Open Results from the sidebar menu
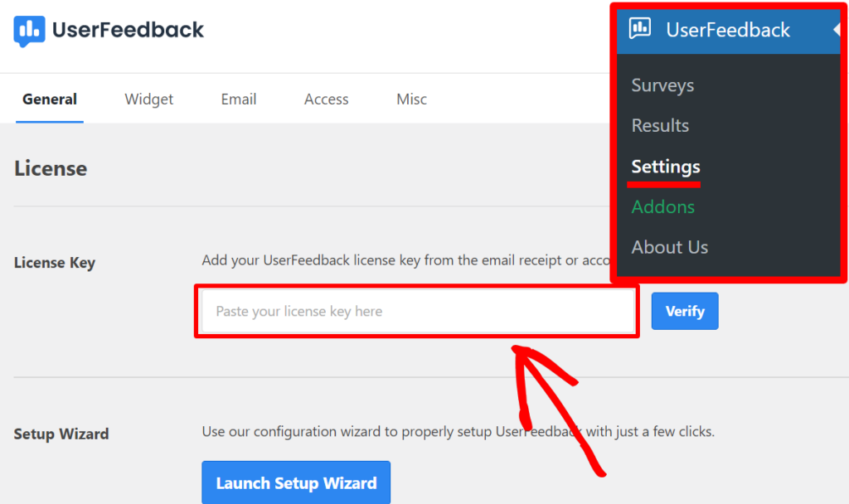Viewport: 849px width, 504px height. pos(660,125)
